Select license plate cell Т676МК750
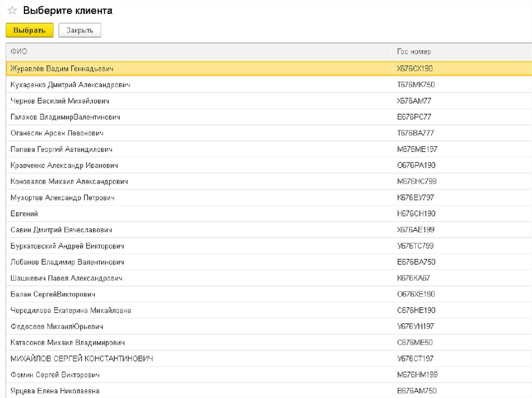 (416, 85)
